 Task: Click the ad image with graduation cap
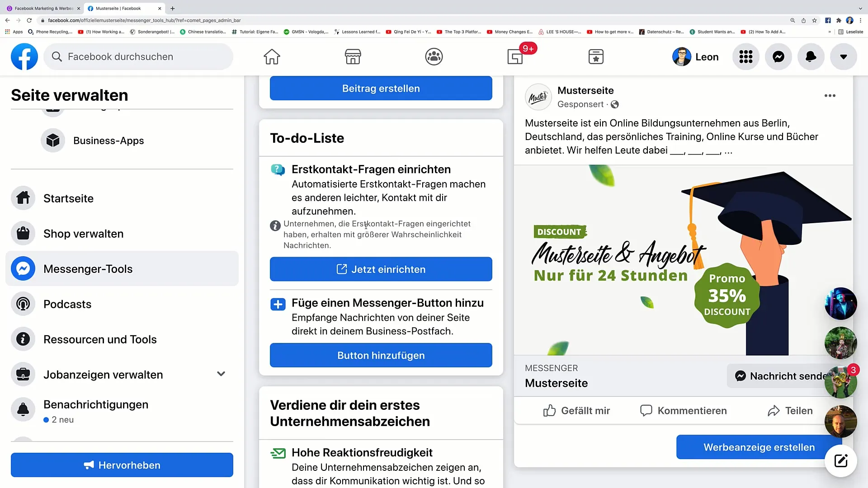click(x=683, y=260)
